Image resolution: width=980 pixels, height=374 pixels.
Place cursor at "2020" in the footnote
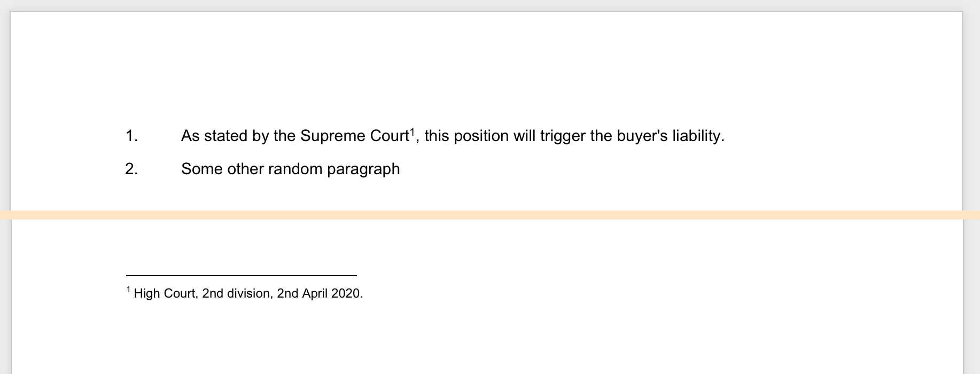tap(345, 294)
